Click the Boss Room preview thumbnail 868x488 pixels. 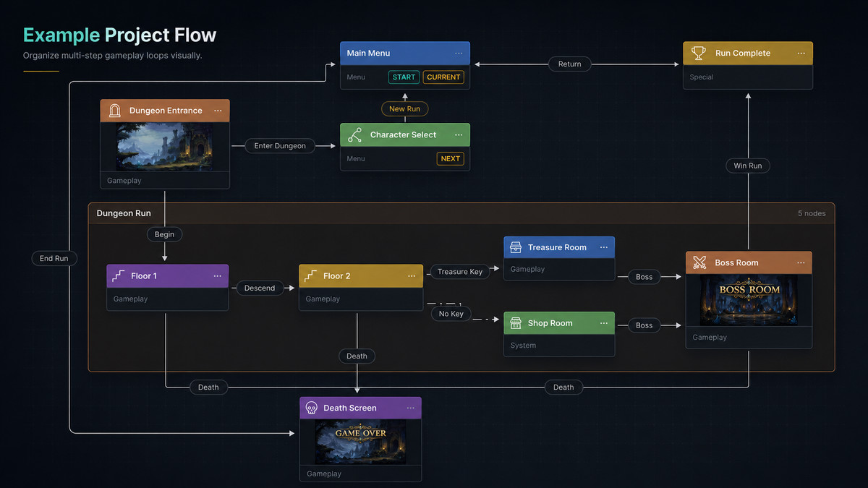(x=749, y=300)
